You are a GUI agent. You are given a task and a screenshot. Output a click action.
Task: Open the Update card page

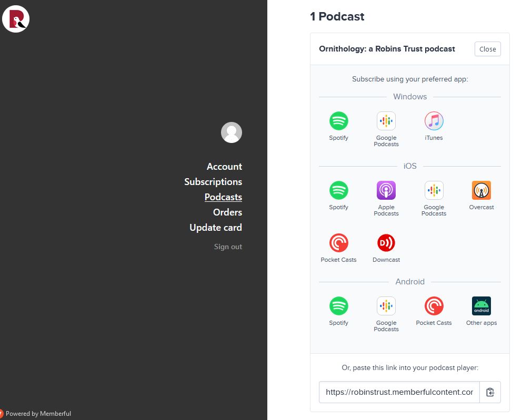215,228
